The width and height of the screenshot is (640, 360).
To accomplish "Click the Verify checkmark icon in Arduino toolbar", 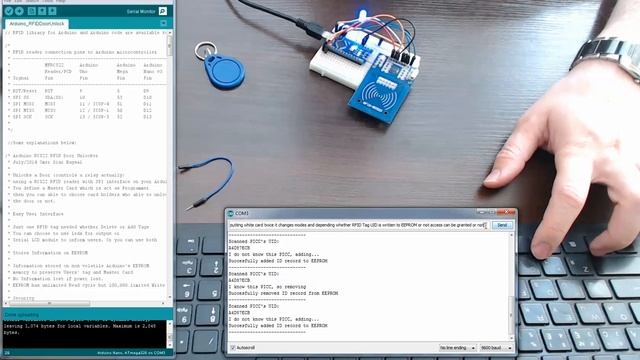I will coord(9,11).
